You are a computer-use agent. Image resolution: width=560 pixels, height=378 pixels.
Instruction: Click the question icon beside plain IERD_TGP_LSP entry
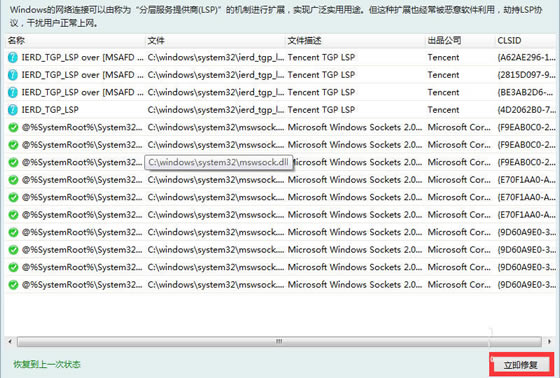pos(12,110)
